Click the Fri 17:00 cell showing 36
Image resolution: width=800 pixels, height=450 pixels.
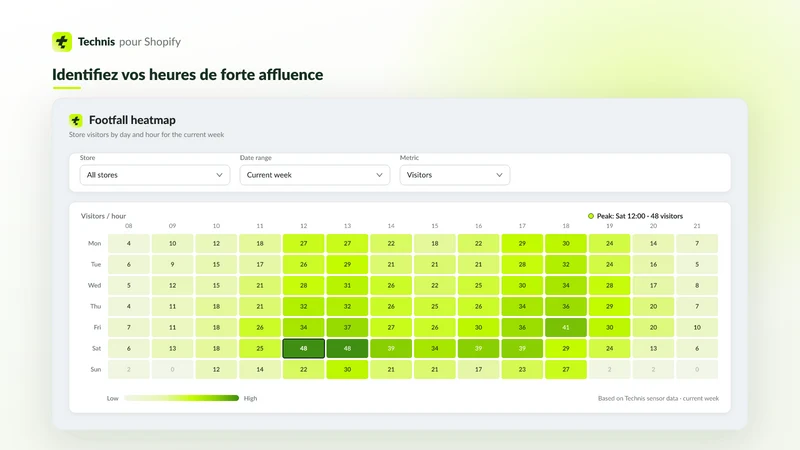pos(522,328)
